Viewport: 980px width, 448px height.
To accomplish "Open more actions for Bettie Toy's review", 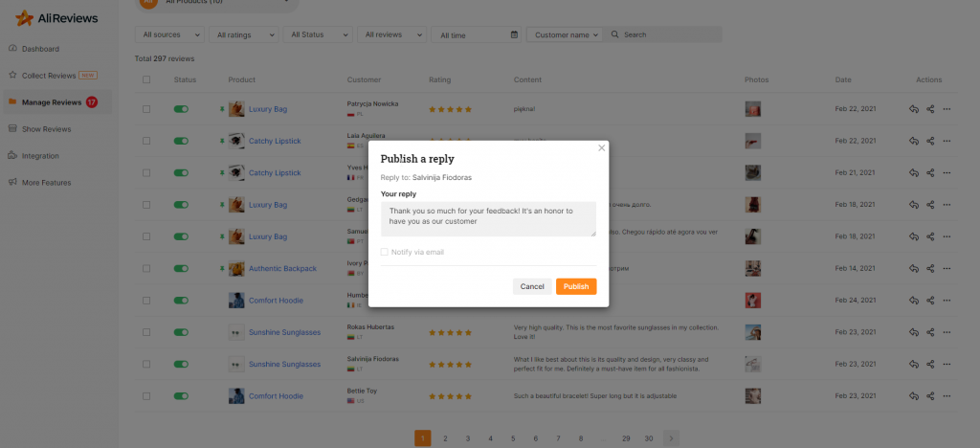I will pyautogui.click(x=947, y=396).
